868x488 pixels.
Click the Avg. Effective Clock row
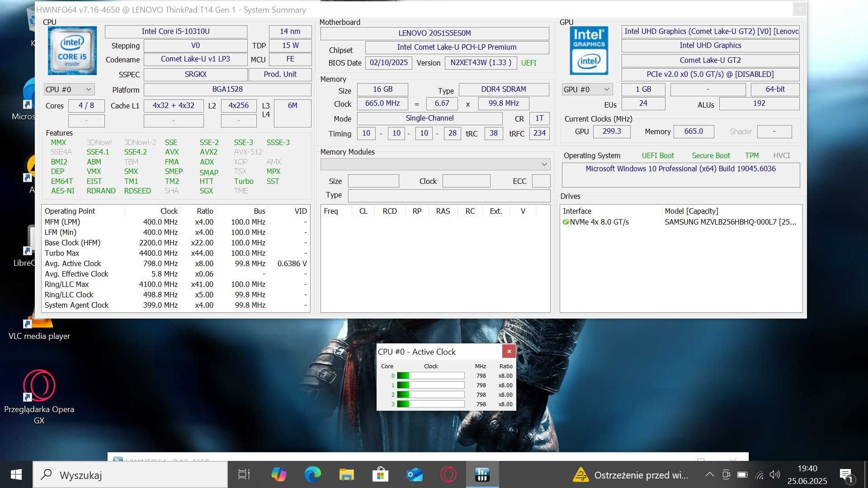click(x=176, y=274)
